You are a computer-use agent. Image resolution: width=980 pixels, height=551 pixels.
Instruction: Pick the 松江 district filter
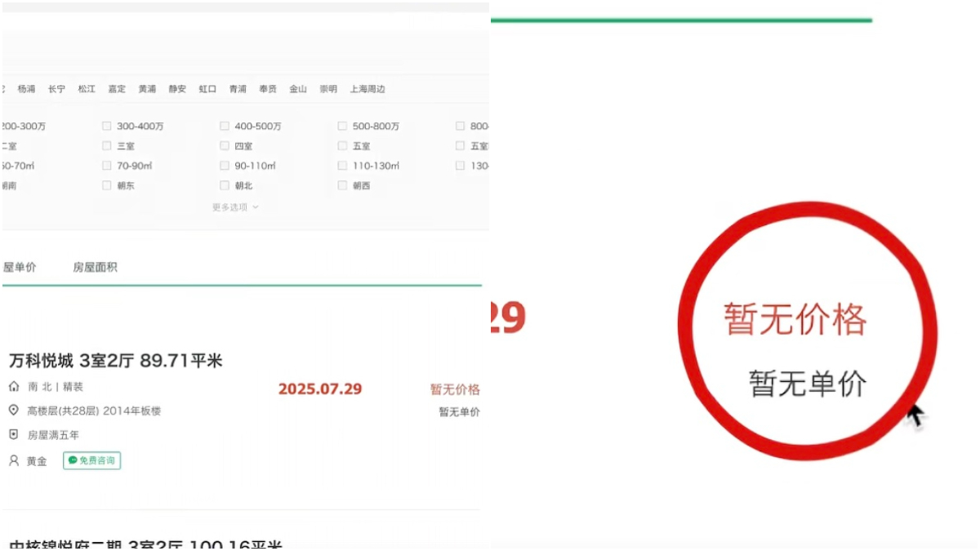pyautogui.click(x=87, y=89)
